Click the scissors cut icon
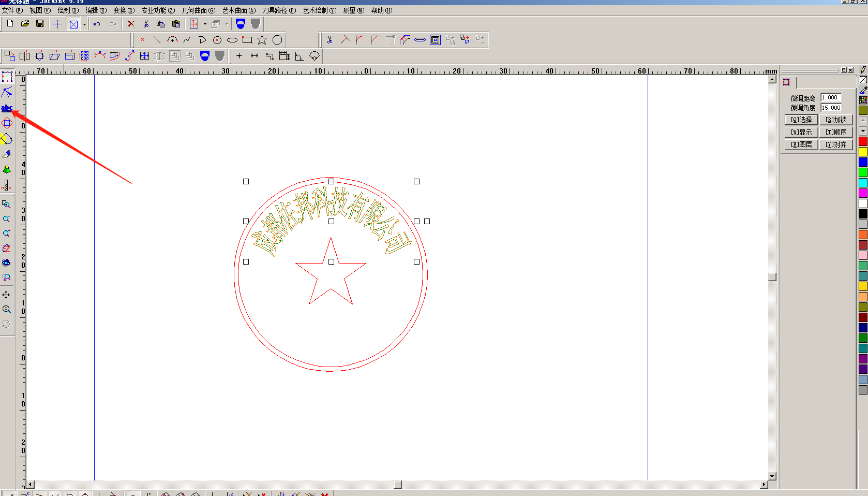The image size is (868, 496). 146,24
